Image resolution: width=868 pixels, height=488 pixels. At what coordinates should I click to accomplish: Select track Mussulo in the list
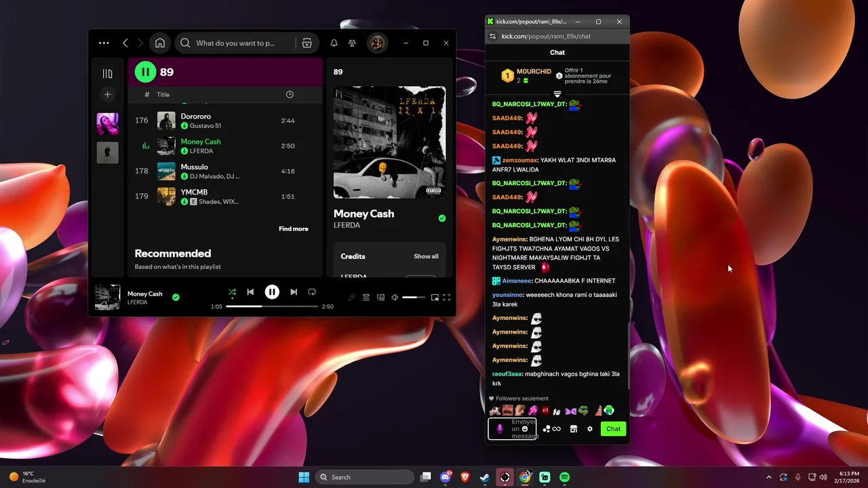coord(224,171)
